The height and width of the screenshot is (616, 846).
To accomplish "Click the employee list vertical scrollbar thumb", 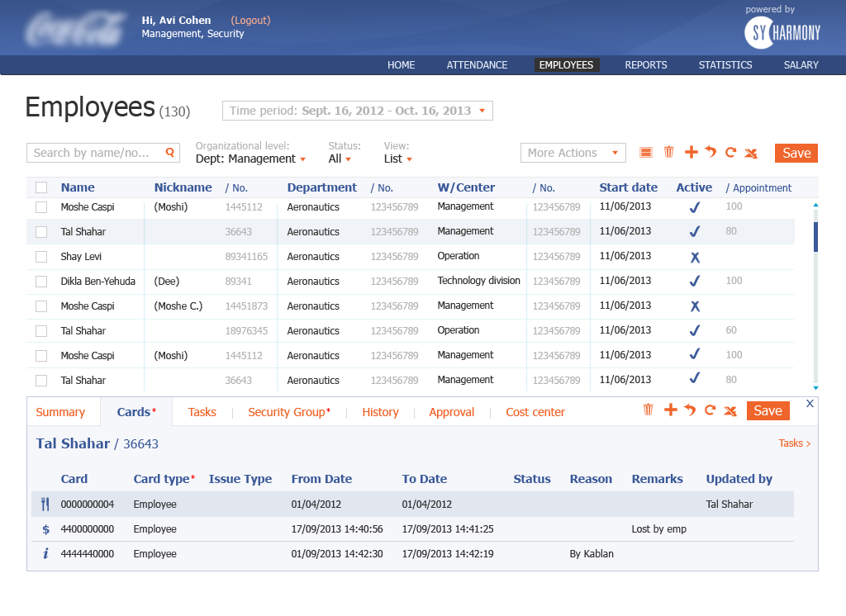I will coord(815,236).
